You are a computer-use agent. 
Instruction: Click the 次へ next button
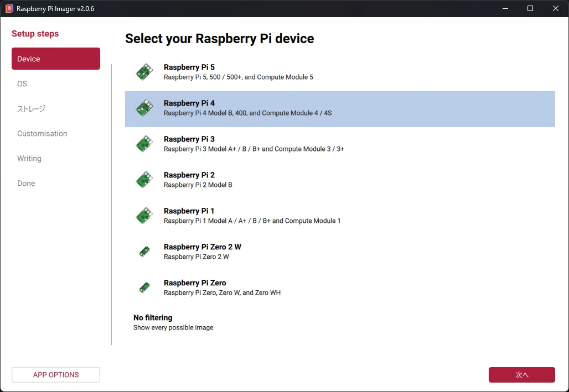[521, 375]
